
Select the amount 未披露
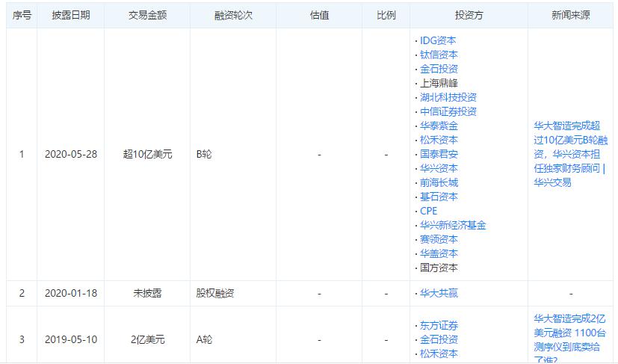(147, 293)
